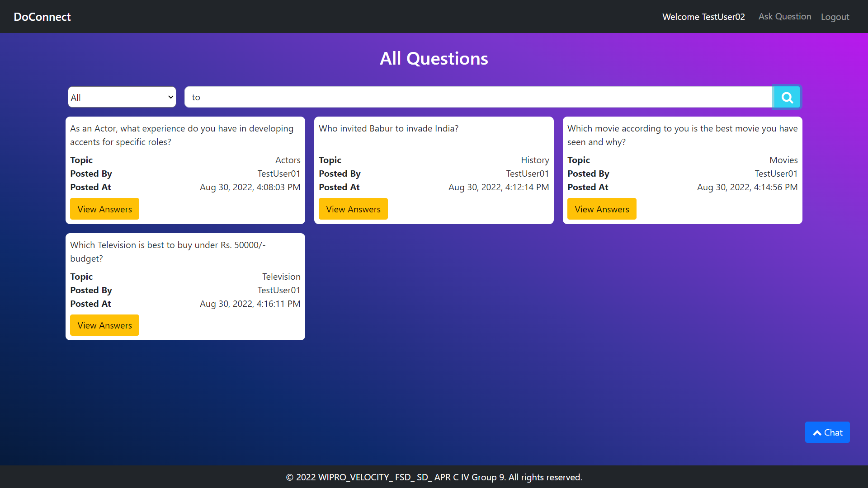The image size is (868, 488).
Task: Click the search text field containing 'to'
Action: pos(478,97)
